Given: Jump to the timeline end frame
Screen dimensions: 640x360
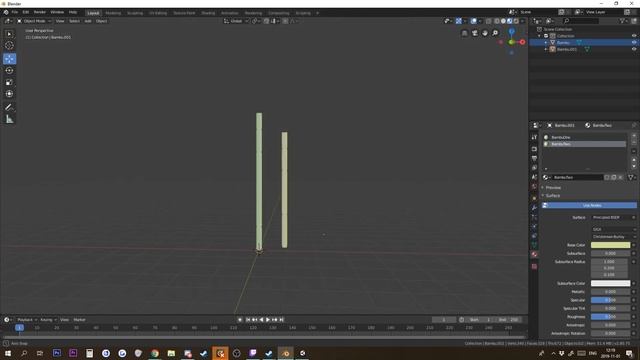Looking at the screenshot, I should point(281,320).
